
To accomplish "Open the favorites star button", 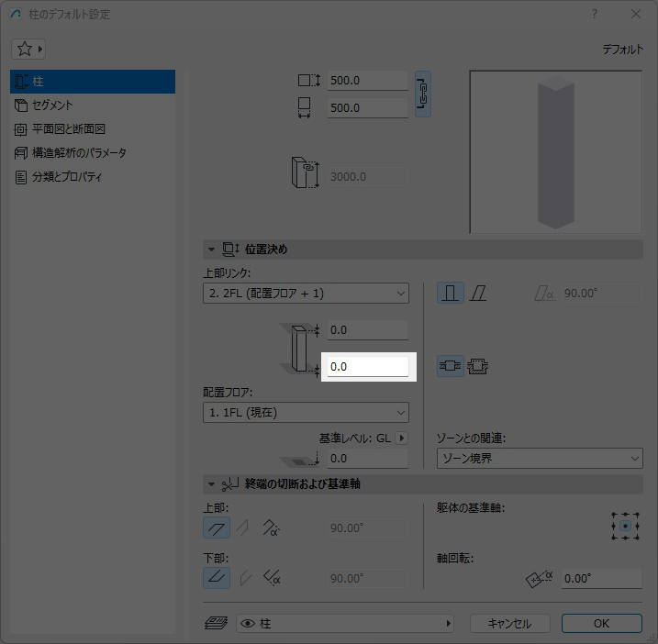I will (x=28, y=49).
